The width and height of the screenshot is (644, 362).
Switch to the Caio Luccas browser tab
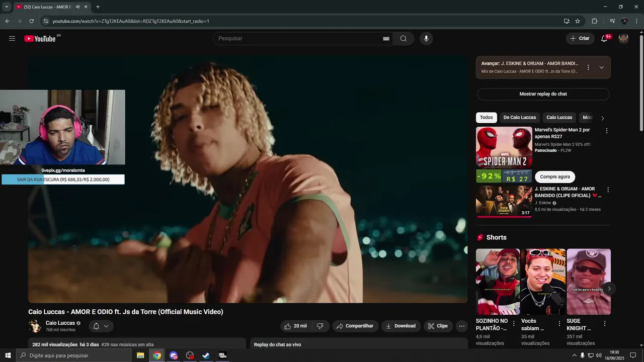[x=48, y=7]
